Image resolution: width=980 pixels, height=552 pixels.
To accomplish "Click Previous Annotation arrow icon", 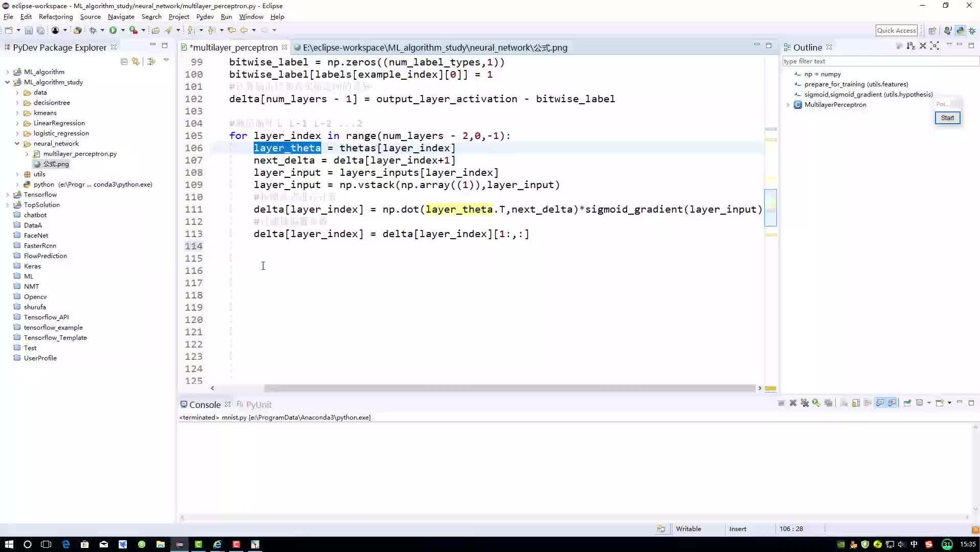I will point(211,31).
